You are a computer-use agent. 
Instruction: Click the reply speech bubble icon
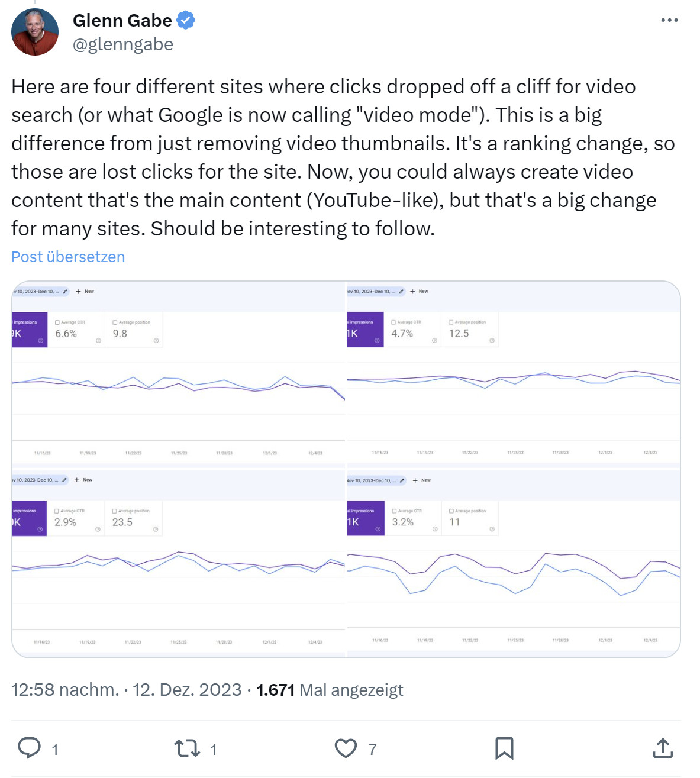click(30, 748)
